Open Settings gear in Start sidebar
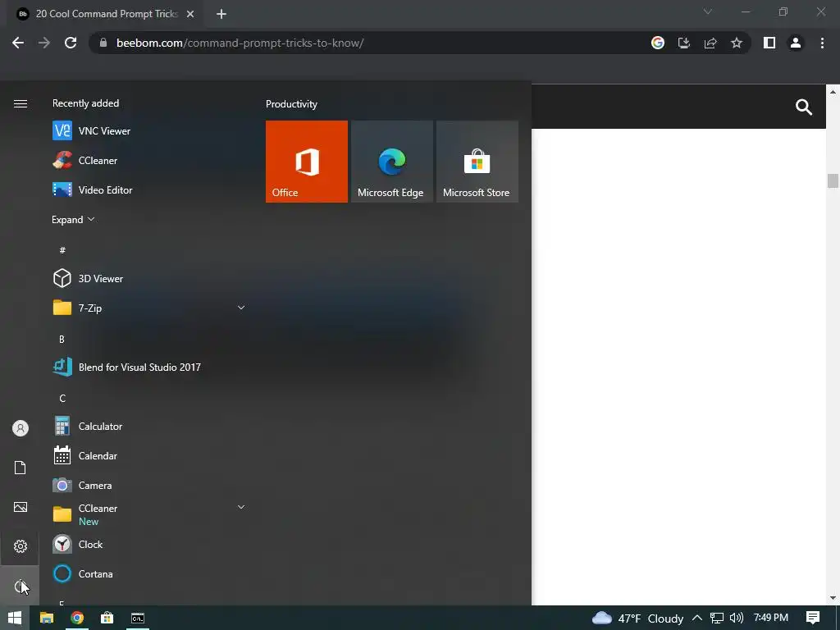 pyautogui.click(x=20, y=546)
